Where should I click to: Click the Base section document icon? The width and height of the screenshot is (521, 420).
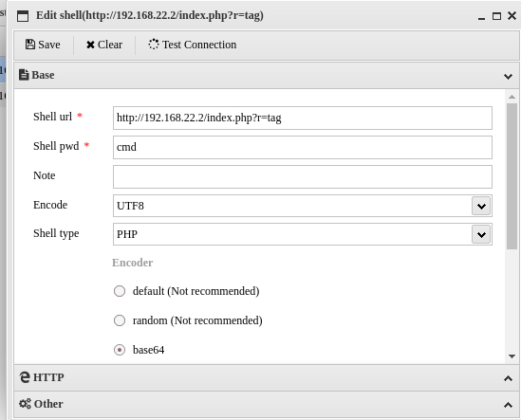pos(24,75)
